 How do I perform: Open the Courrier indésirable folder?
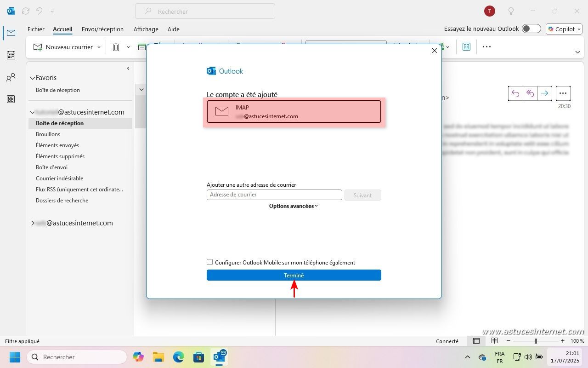click(x=60, y=178)
